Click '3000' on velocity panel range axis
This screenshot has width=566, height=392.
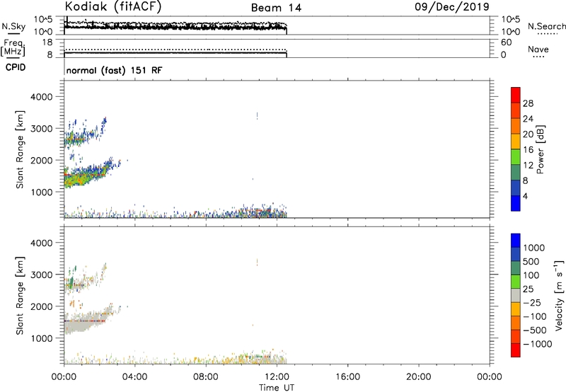tap(41, 275)
